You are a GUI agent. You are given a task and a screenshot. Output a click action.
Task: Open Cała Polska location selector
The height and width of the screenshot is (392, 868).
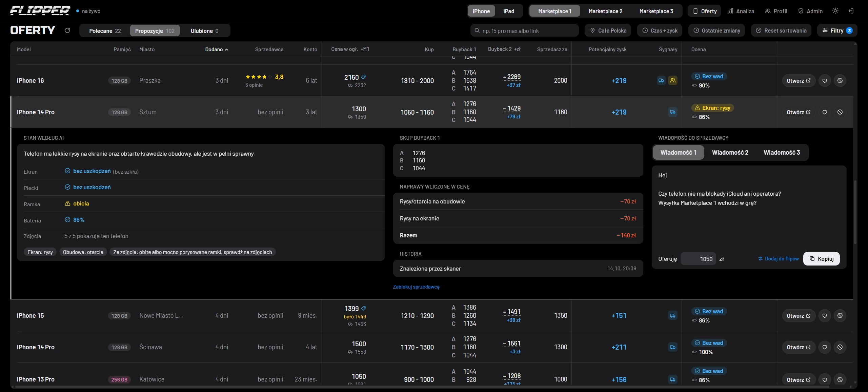[608, 31]
